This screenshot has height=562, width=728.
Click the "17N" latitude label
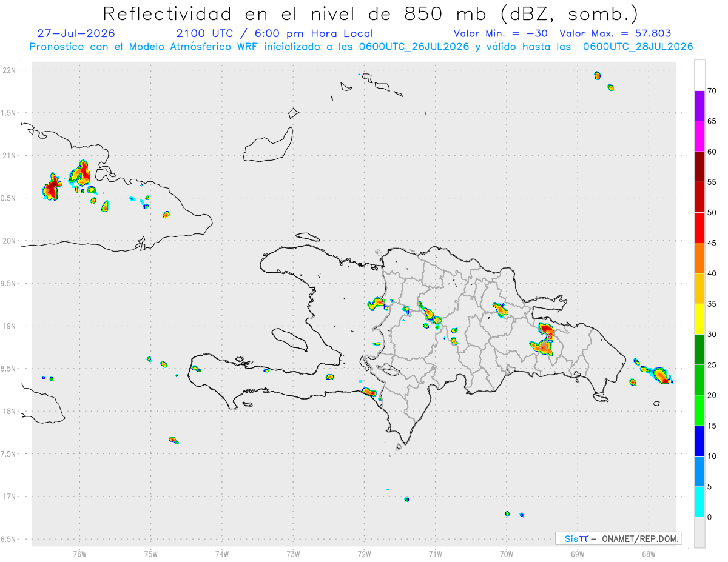click(10, 497)
